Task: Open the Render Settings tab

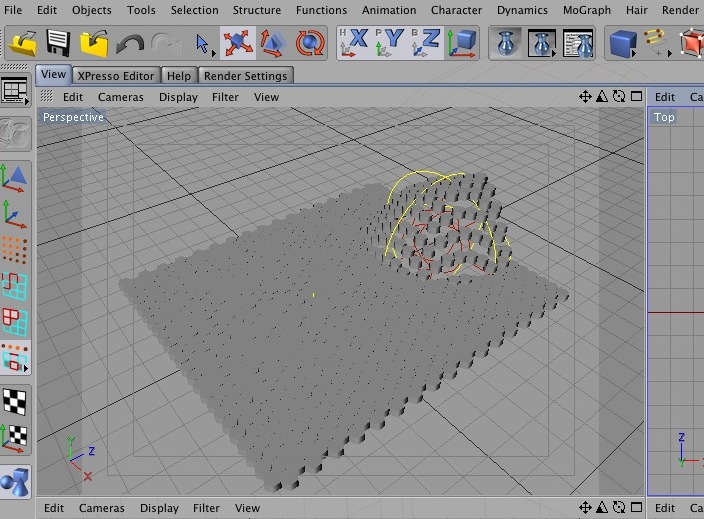Action: click(x=246, y=76)
